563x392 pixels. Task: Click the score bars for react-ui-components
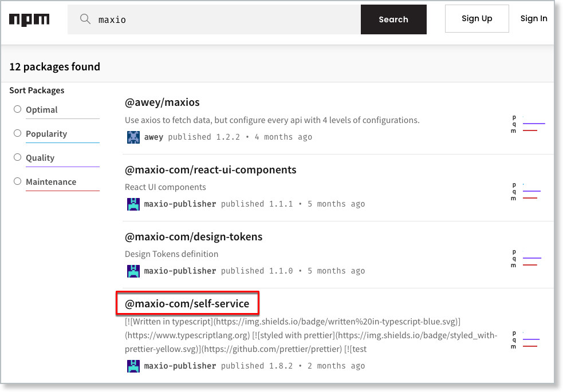[x=527, y=192]
